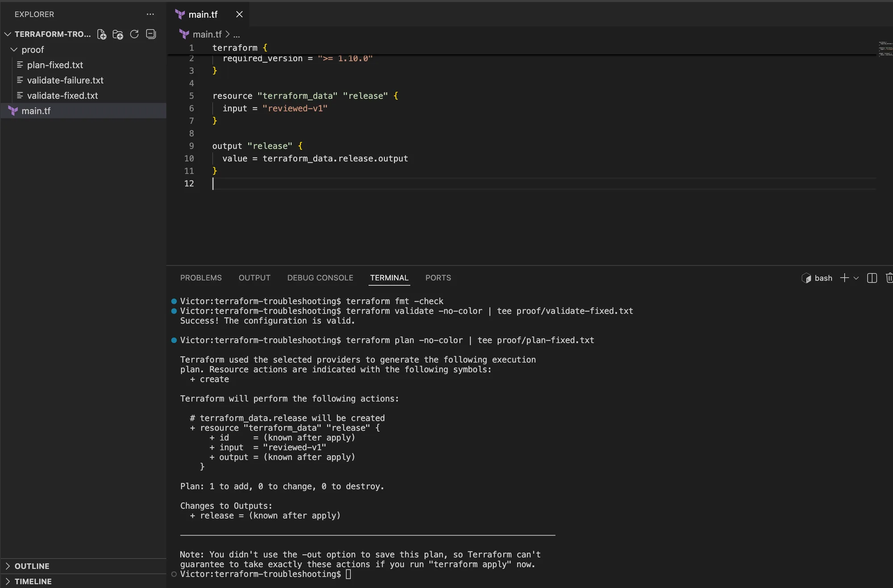Click the main.tf breadcrumb item

(x=207, y=34)
